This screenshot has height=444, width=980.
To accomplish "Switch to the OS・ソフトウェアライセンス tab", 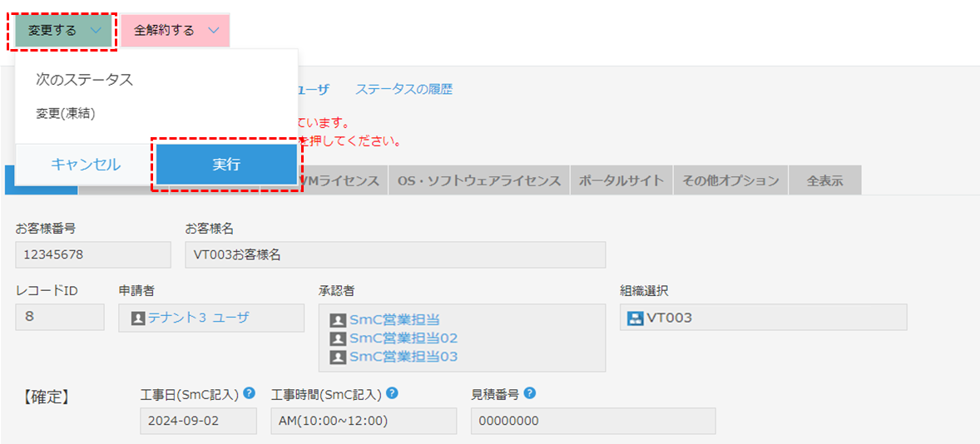I will click(478, 181).
